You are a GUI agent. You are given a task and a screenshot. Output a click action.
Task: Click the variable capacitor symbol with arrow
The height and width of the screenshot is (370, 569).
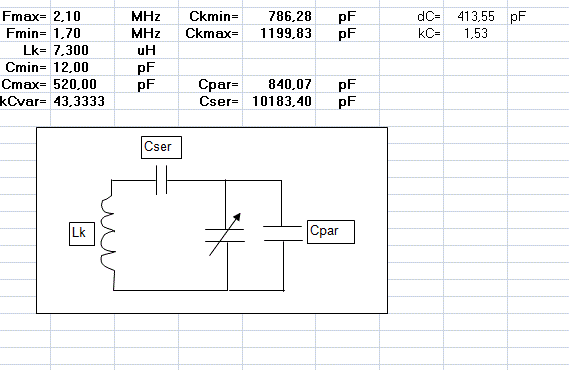225,234
